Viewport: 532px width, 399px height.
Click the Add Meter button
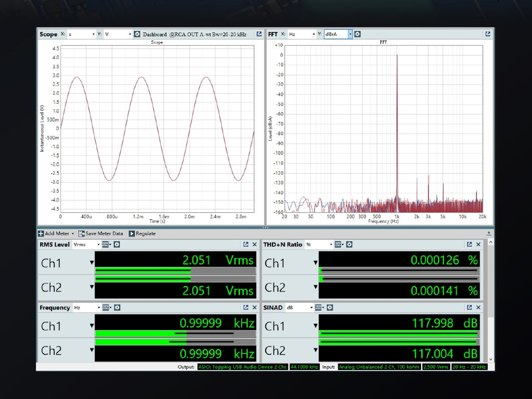tap(55, 234)
